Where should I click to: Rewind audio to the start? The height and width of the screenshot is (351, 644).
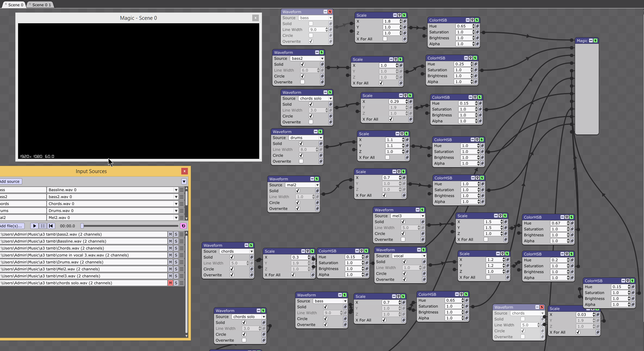pyautogui.click(x=51, y=226)
